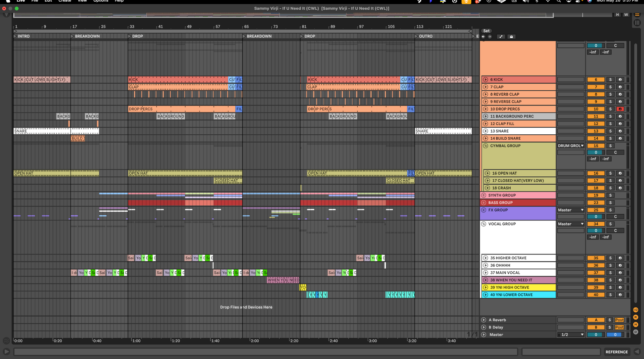644x359 pixels.
Task: Unfold the A Reverb return track
Action: tap(483, 320)
